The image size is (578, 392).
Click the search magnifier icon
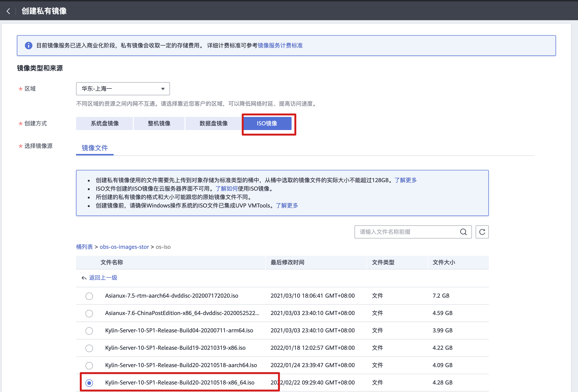[x=463, y=232]
